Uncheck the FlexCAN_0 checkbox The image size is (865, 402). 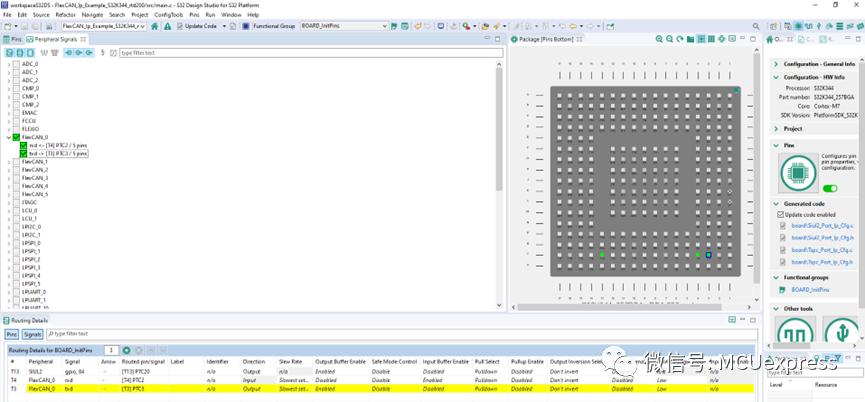16,137
